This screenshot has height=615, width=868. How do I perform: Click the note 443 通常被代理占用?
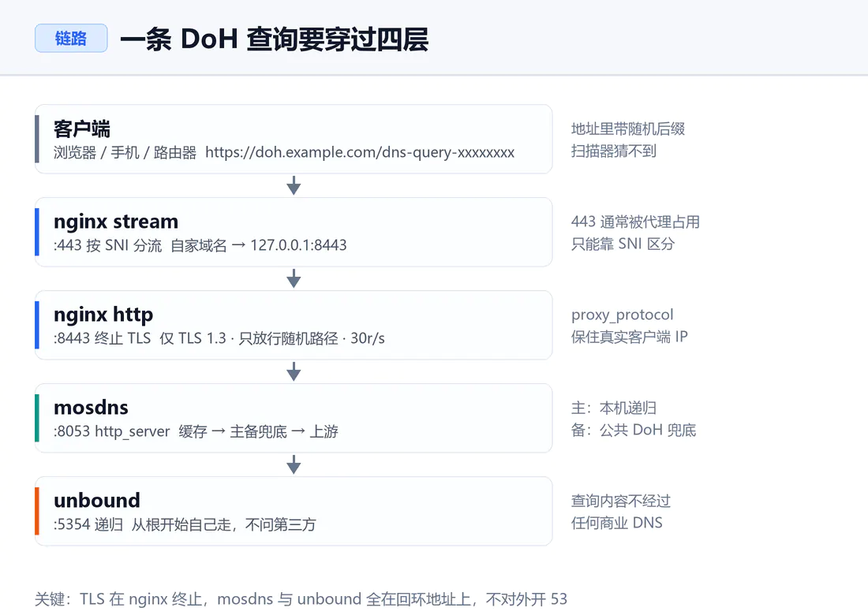[x=635, y=222]
